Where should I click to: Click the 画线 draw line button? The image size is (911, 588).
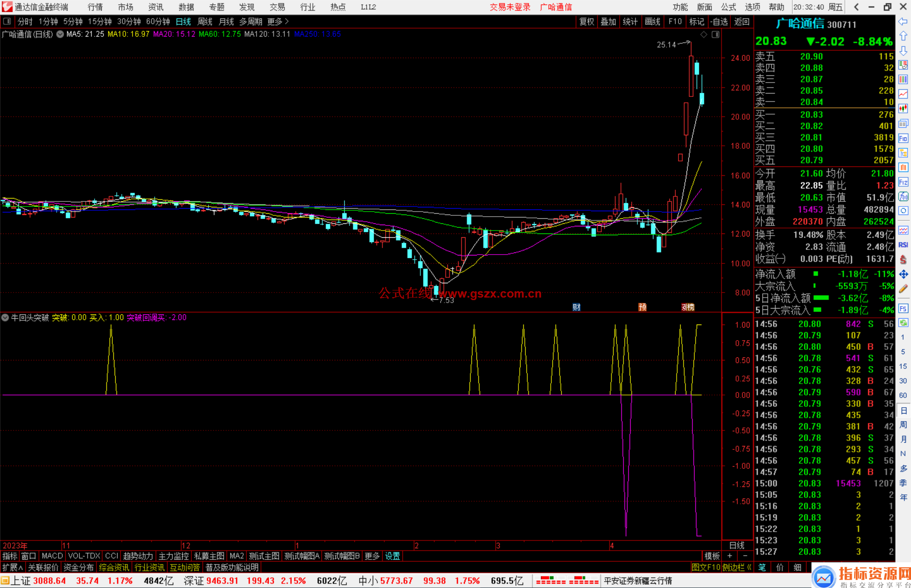pos(652,21)
